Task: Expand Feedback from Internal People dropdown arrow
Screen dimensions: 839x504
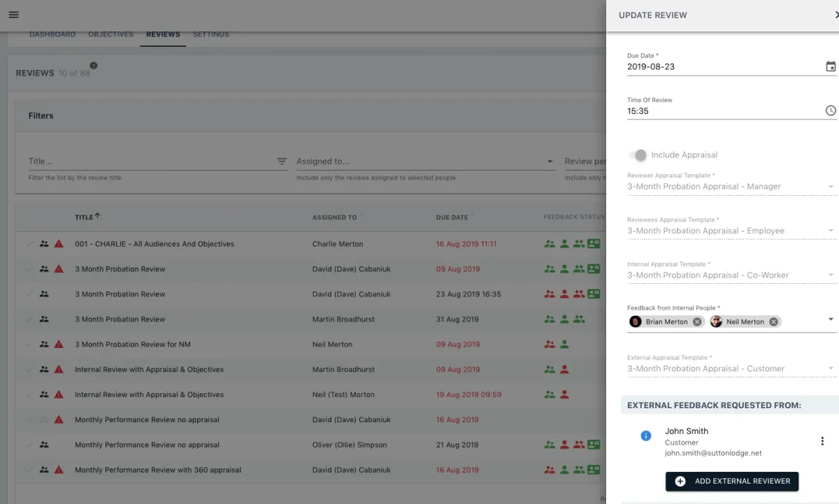Action: click(831, 319)
